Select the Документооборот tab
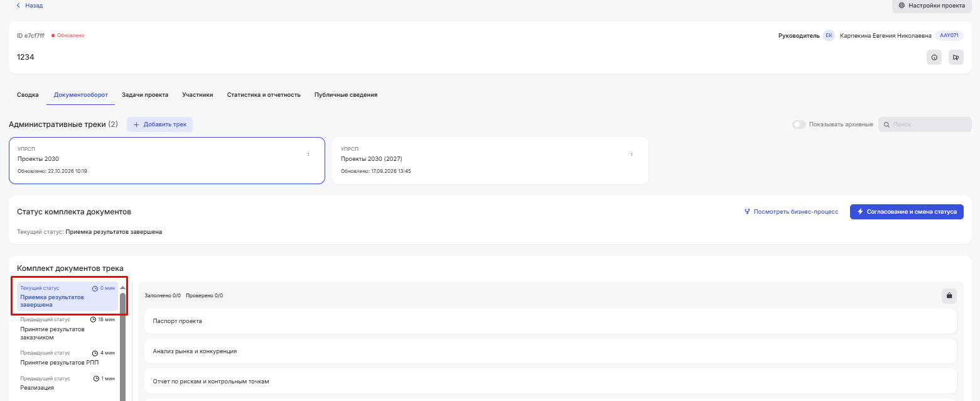This screenshot has width=980, height=401. point(81,95)
